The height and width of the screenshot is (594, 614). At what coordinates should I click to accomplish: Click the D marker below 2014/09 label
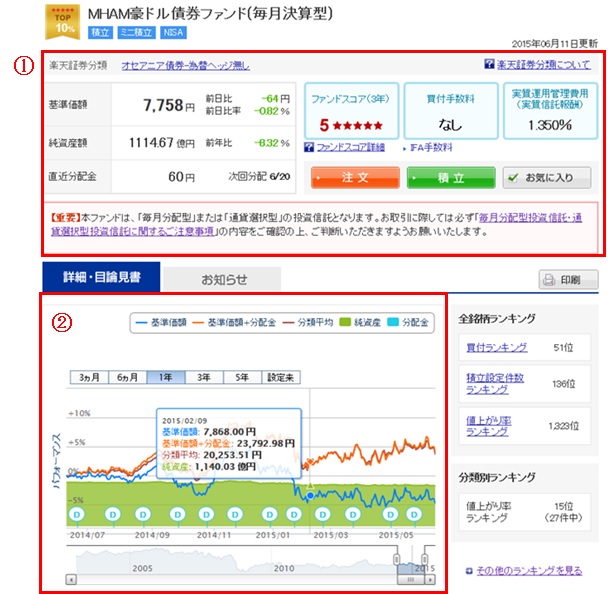(x=143, y=514)
